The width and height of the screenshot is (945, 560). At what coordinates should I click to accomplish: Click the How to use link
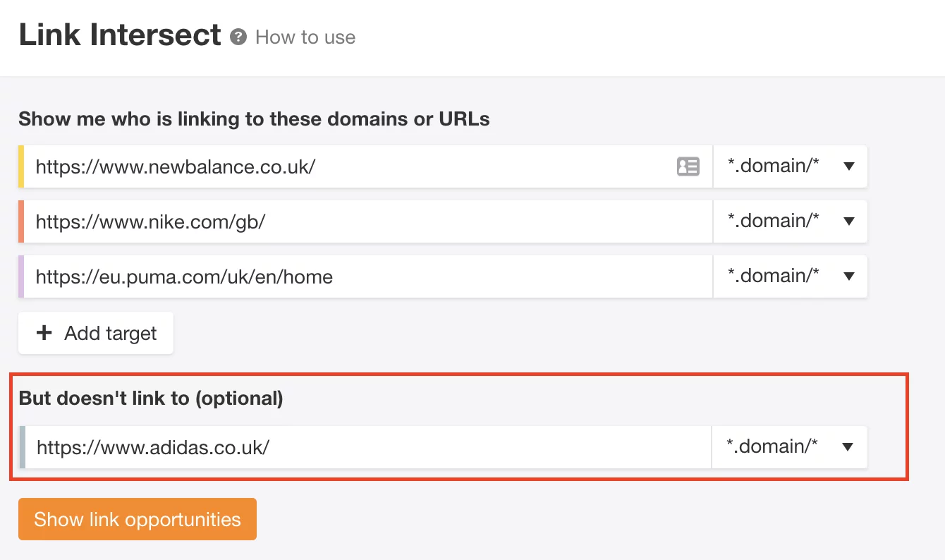tap(305, 37)
